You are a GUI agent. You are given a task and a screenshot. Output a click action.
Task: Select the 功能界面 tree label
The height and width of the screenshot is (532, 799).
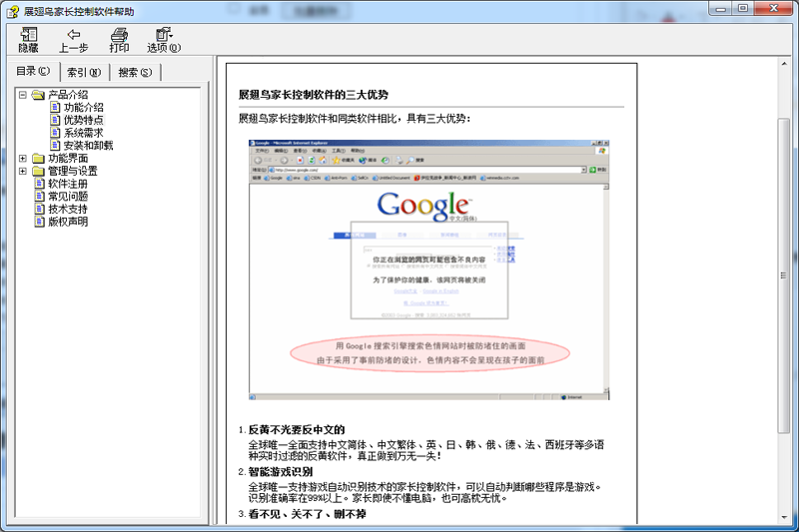[x=68, y=159]
